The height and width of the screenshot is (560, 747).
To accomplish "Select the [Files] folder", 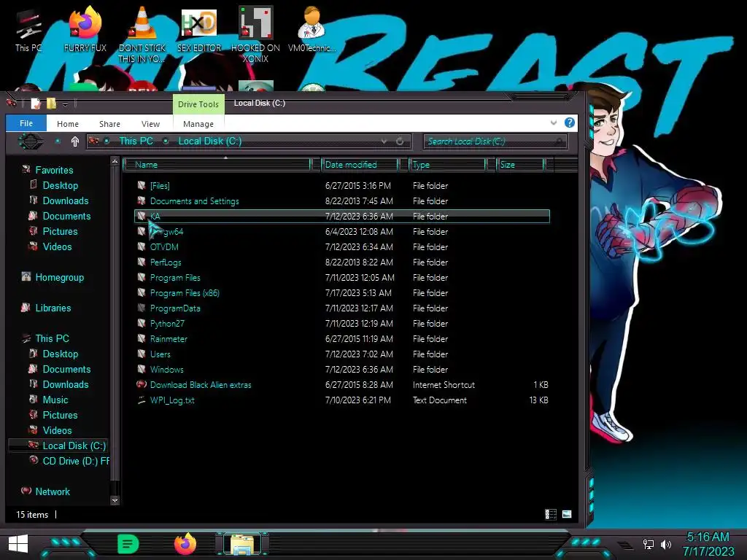I will pos(160,186).
